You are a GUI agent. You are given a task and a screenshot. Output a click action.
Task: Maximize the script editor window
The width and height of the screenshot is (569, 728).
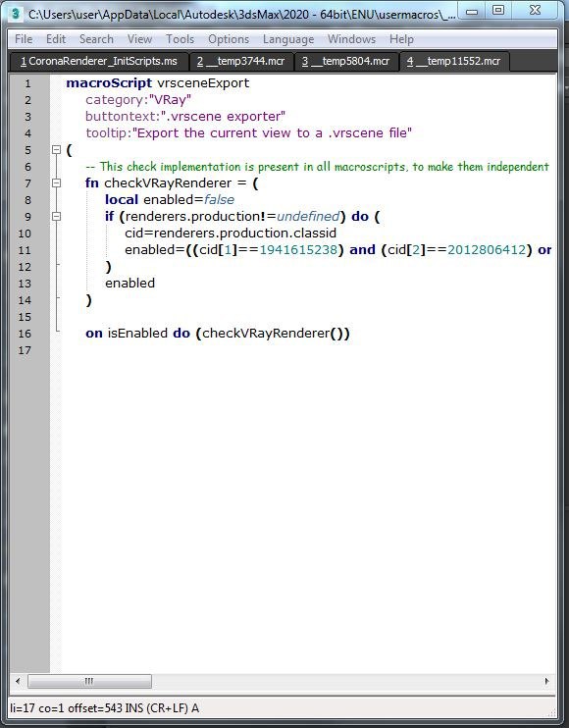point(498,11)
